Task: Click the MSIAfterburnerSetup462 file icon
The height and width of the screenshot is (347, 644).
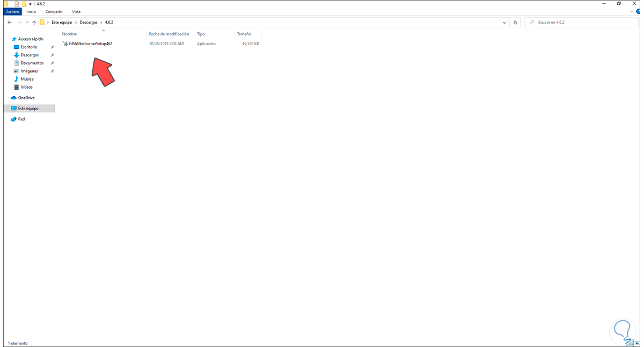Action: tap(65, 44)
